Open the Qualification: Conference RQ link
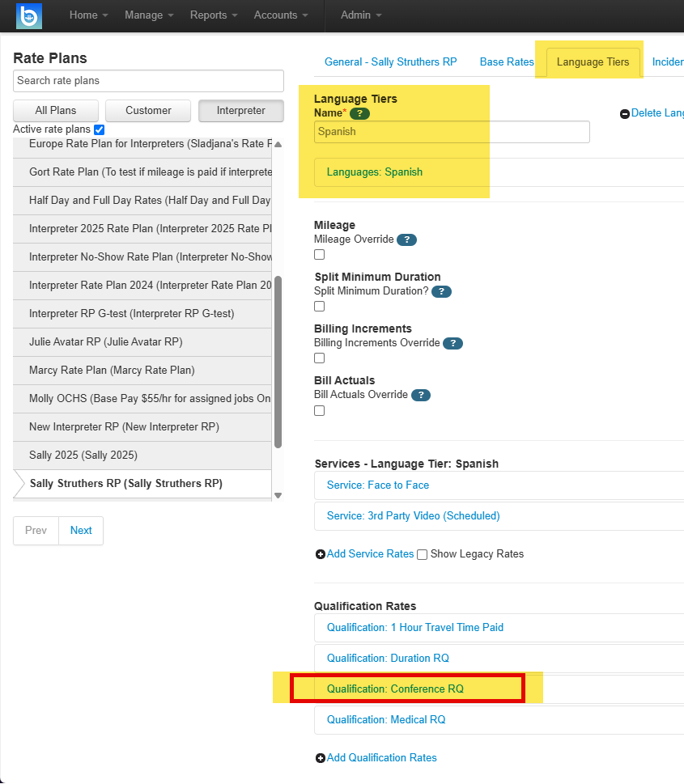The image size is (684, 784). (395, 689)
